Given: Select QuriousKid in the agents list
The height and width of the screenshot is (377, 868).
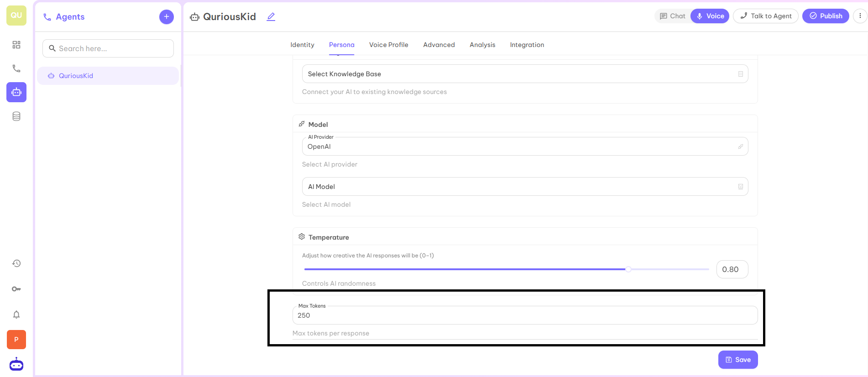Looking at the screenshot, I should click(108, 76).
